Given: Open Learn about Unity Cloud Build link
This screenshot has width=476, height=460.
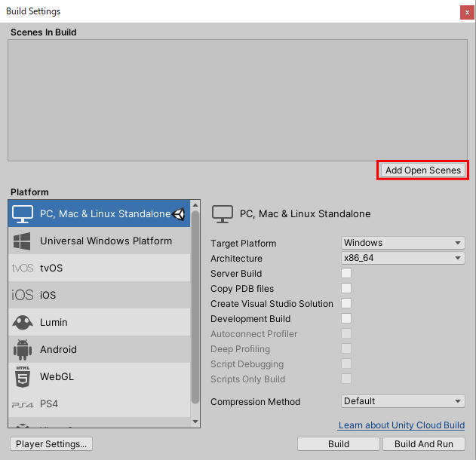Looking at the screenshot, I should pos(401,425).
